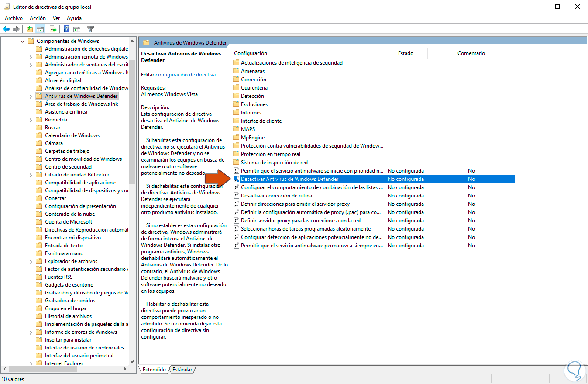
Task: Toggle the console tree visibility icon
Action: click(40, 29)
